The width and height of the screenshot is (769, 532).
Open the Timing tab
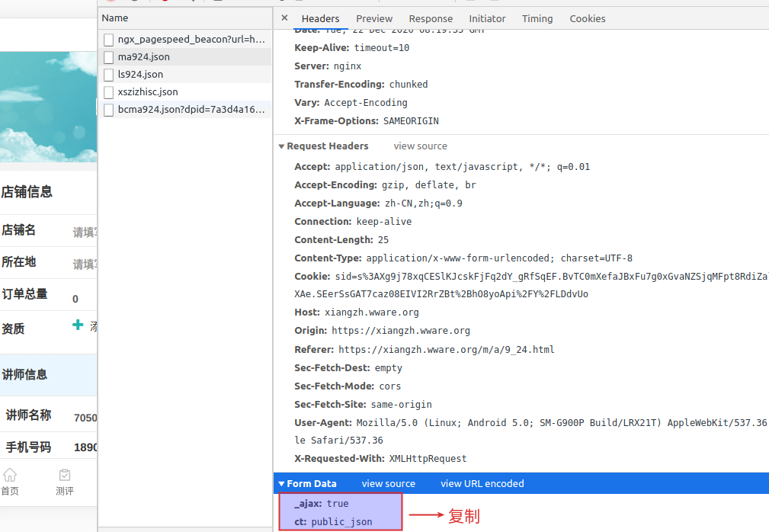pos(537,18)
